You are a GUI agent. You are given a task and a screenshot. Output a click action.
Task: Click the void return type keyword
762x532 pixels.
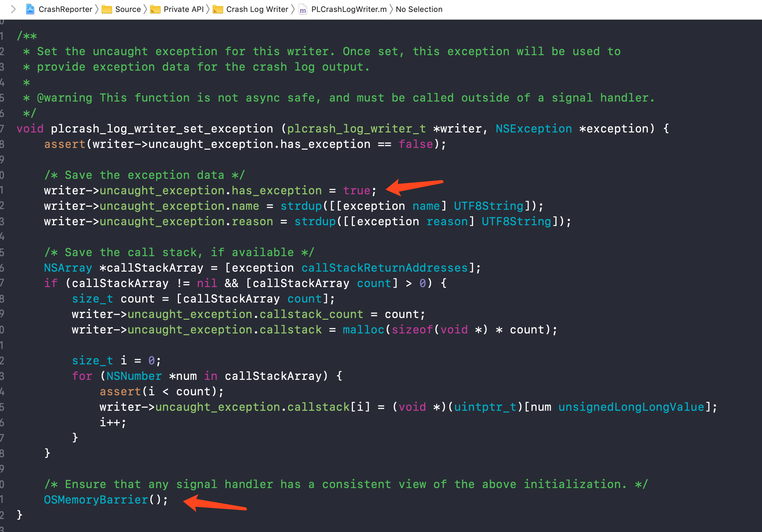(30, 129)
